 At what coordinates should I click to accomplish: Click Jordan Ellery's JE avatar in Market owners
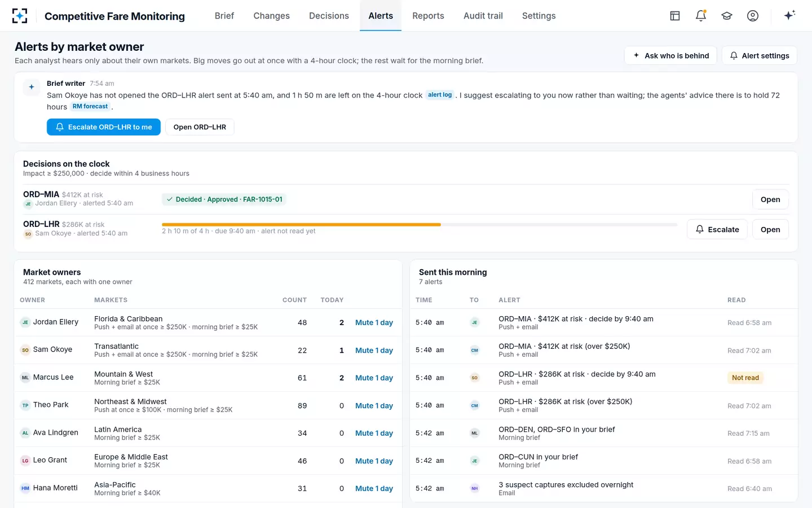click(x=25, y=322)
